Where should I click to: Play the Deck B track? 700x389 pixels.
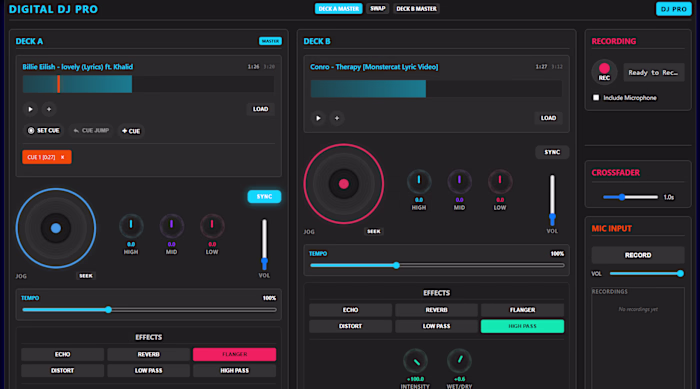click(318, 118)
